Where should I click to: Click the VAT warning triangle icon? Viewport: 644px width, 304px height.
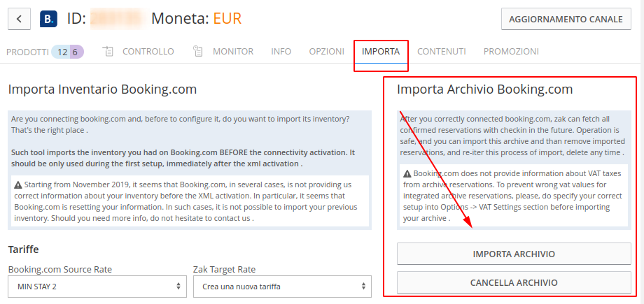pos(407,173)
